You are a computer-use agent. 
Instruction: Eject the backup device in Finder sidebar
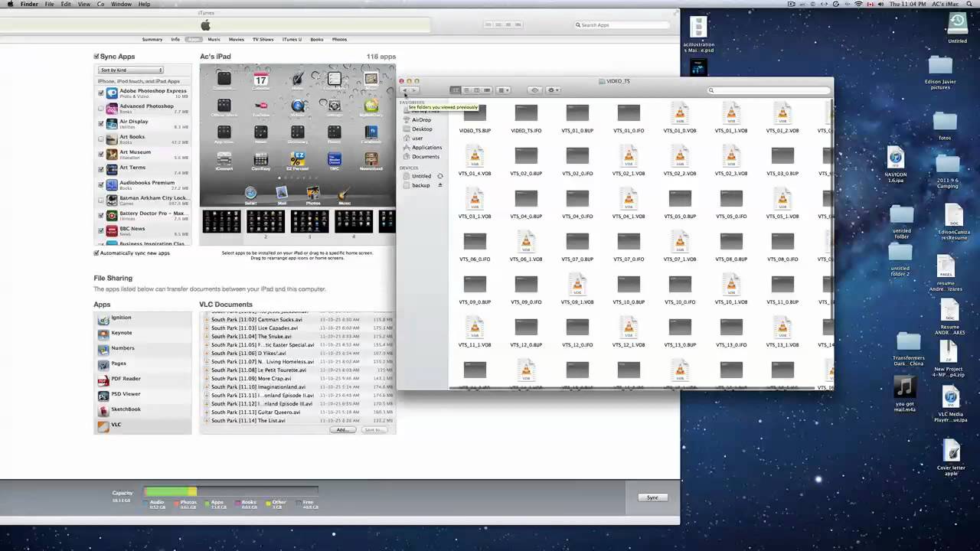[440, 185]
